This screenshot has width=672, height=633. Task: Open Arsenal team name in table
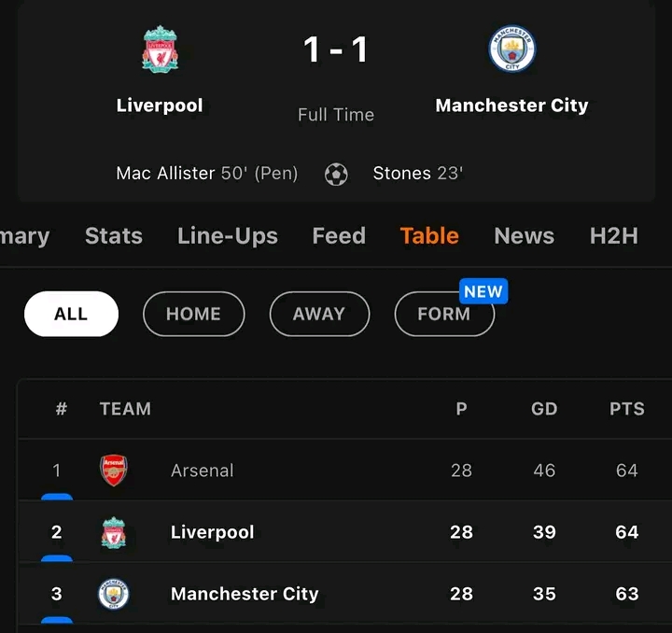203,471
